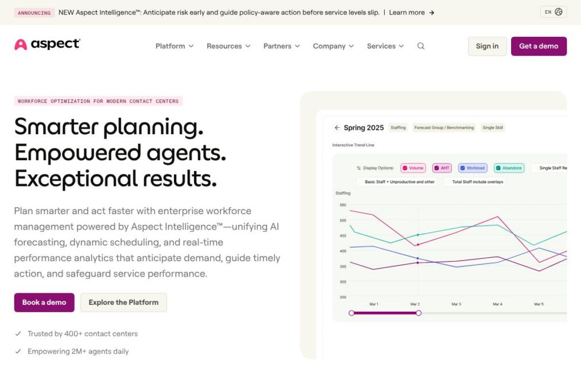Toggle the AHT checkbox
Screen dimensions: 588x392
tap(437, 168)
